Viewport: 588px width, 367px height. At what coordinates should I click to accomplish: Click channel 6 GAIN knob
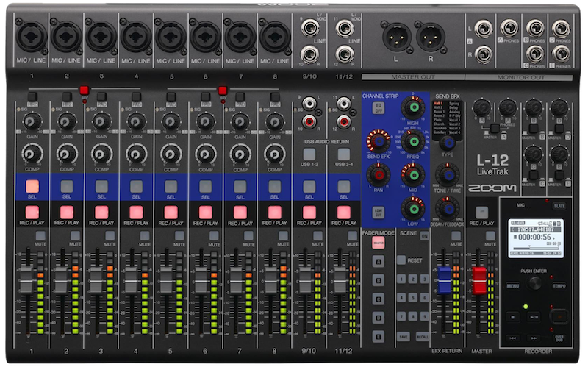click(x=206, y=121)
